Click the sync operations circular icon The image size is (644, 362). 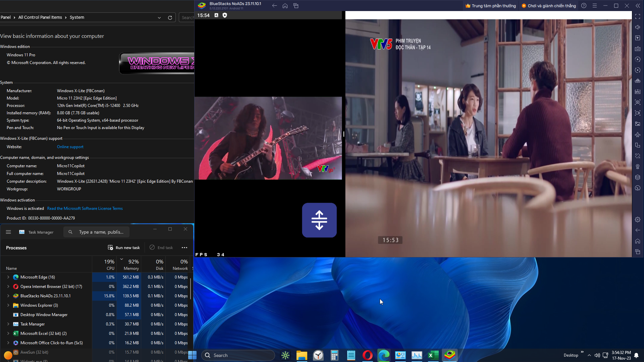tap(638, 70)
